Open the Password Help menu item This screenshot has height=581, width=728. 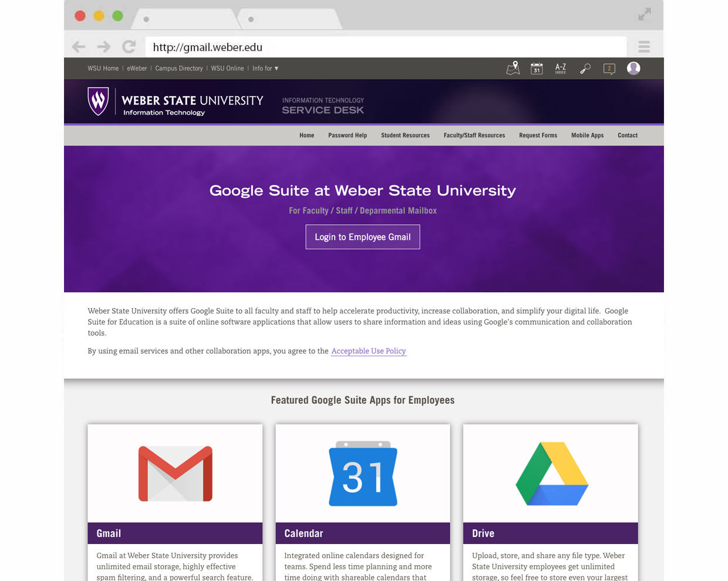click(x=348, y=136)
